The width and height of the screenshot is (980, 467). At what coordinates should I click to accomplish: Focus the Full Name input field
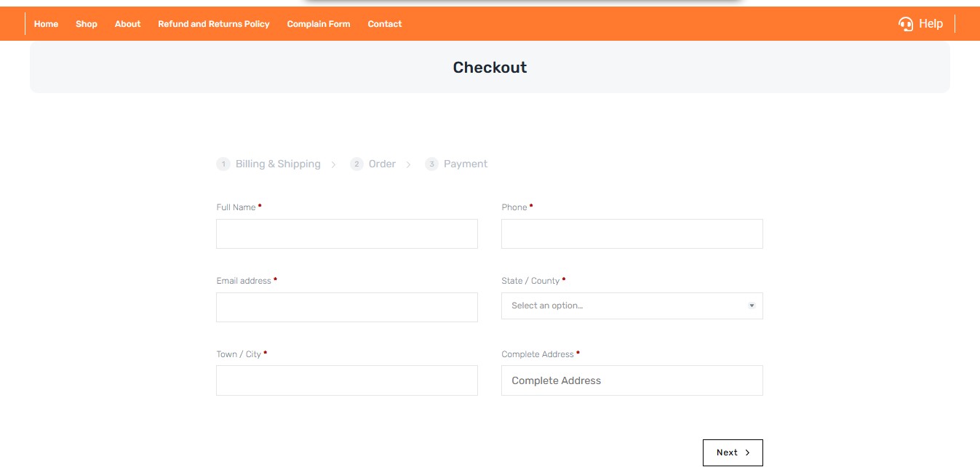347,234
